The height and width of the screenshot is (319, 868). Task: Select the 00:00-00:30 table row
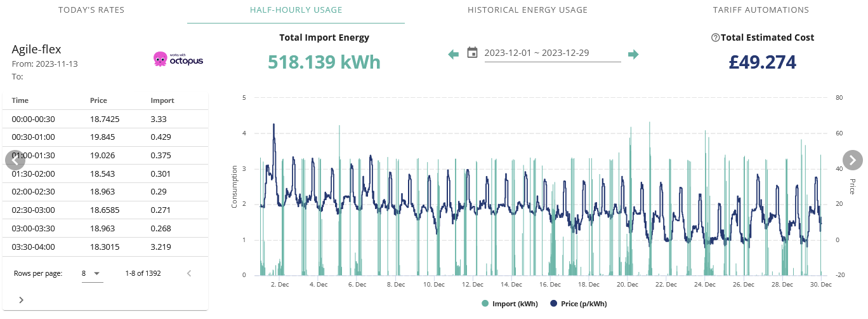point(105,119)
